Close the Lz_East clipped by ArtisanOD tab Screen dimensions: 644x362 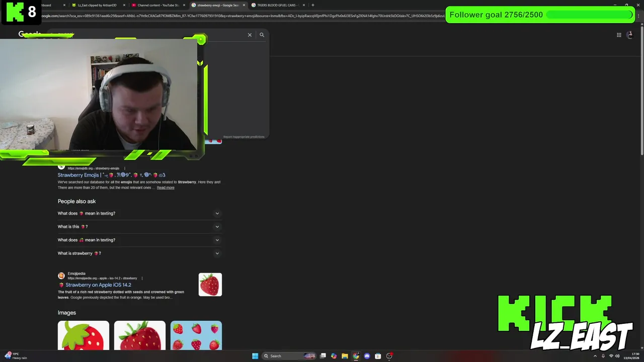point(124,5)
